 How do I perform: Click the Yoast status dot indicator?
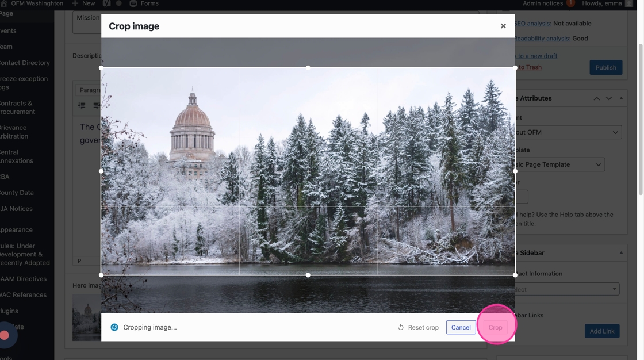[x=118, y=3]
